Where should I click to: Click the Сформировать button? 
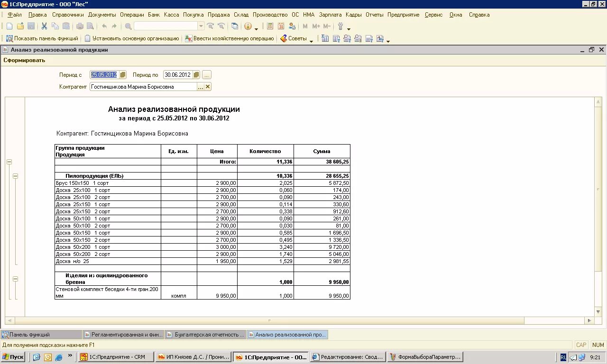tap(24, 60)
